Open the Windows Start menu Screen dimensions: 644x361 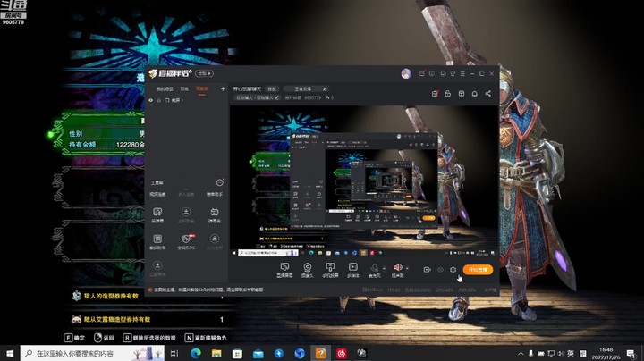click(x=10, y=353)
